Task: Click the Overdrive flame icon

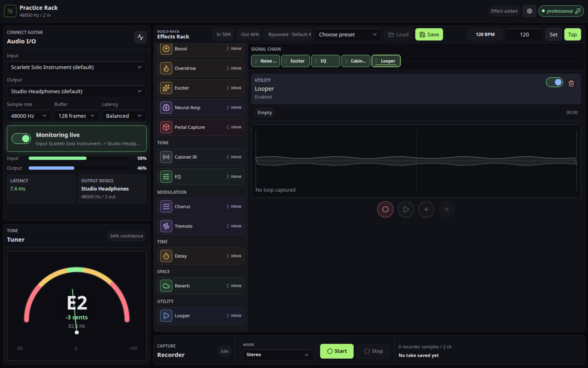Action: [x=166, y=68]
